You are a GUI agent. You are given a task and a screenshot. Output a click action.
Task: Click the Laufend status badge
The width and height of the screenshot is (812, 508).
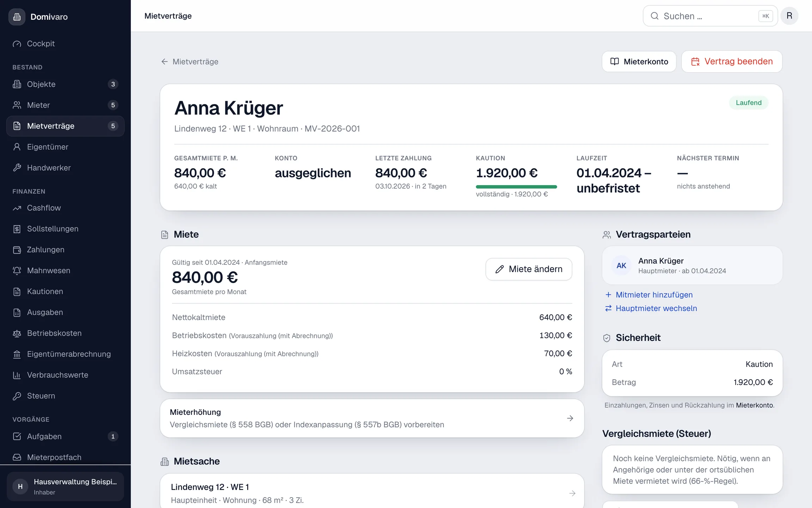tap(749, 103)
